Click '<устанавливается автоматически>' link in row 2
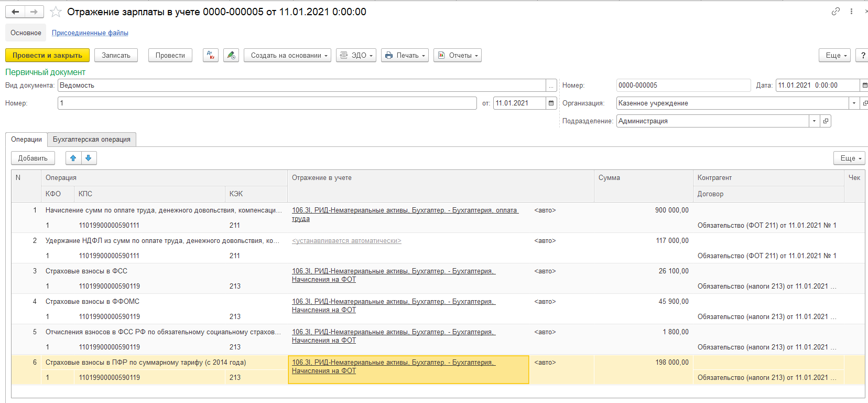The height and width of the screenshot is (403, 868). 346,240
